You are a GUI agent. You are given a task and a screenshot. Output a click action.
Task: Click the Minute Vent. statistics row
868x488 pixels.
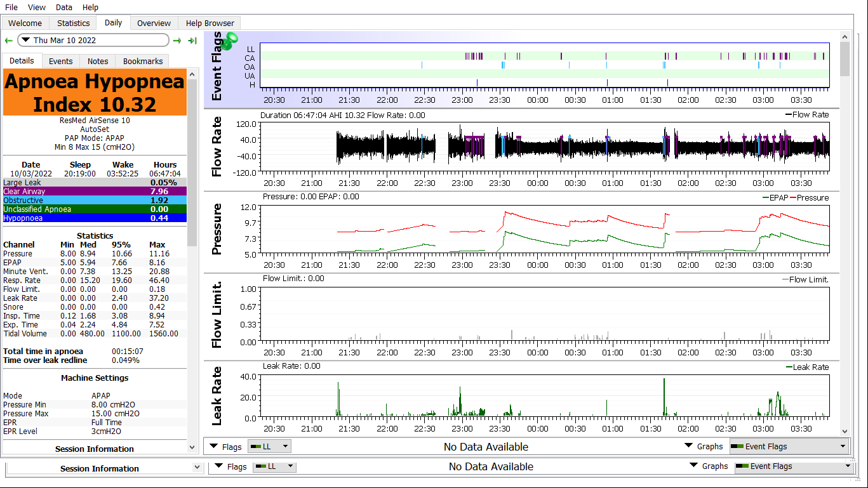(x=95, y=272)
